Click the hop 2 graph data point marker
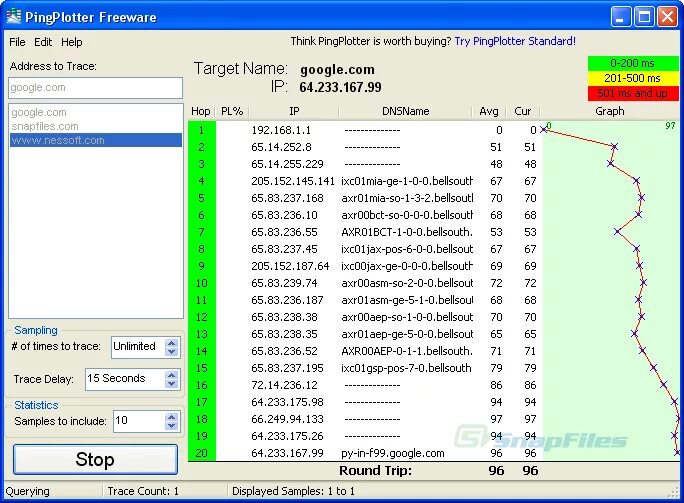The height and width of the screenshot is (503, 684). 614,147
